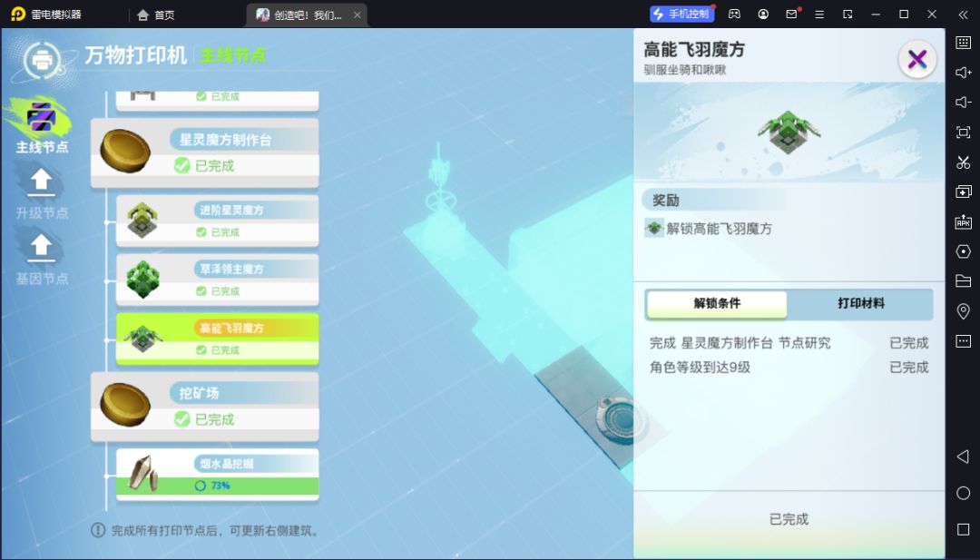
Task: Click the 手机控制 button in title bar
Action: (x=681, y=14)
